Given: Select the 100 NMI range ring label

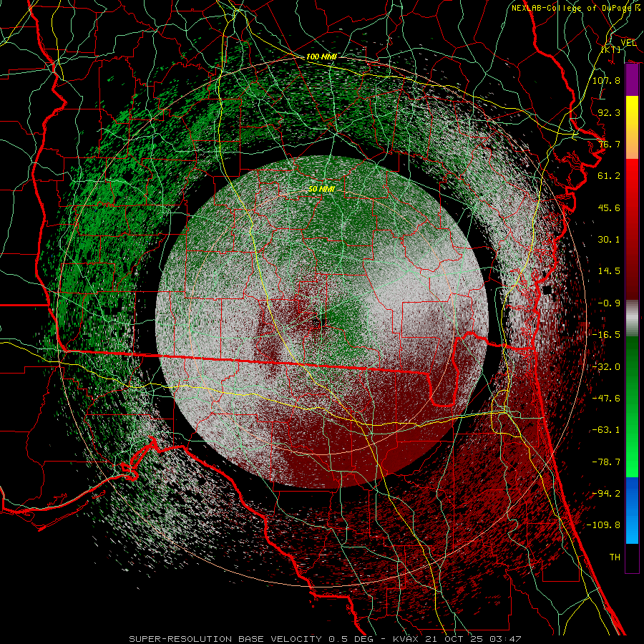Looking at the screenshot, I should (x=321, y=57).
